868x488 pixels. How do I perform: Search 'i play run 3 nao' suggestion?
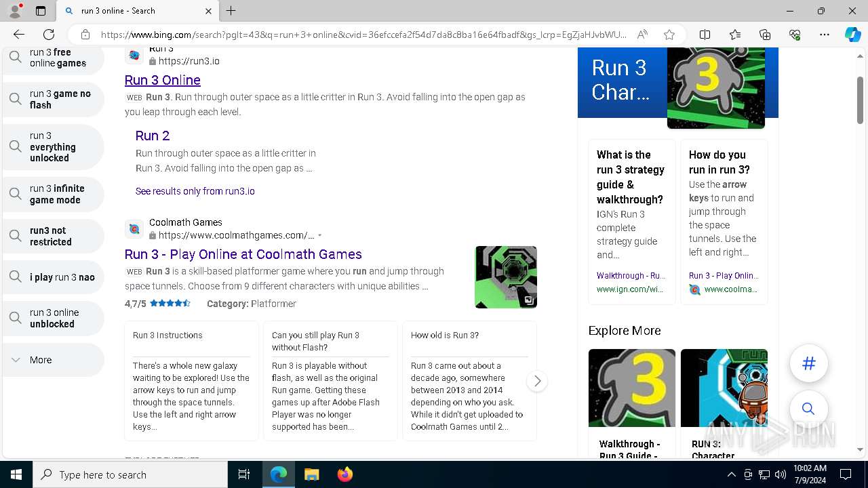coord(54,277)
